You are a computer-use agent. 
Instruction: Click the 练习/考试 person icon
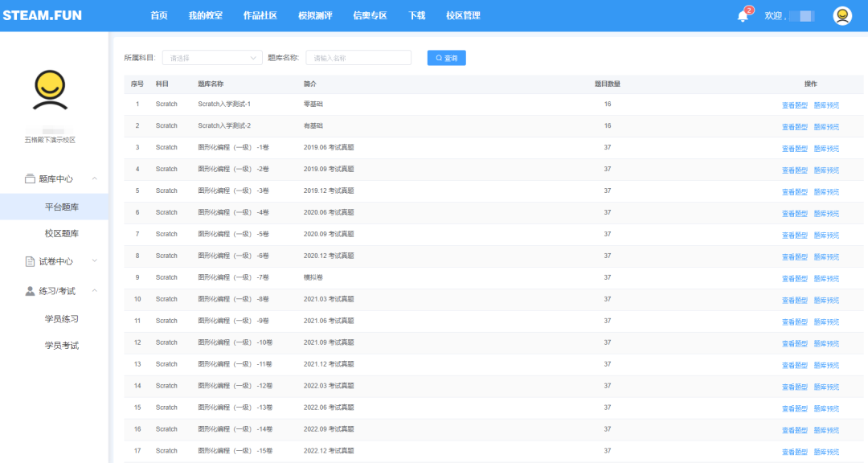pyautogui.click(x=30, y=291)
